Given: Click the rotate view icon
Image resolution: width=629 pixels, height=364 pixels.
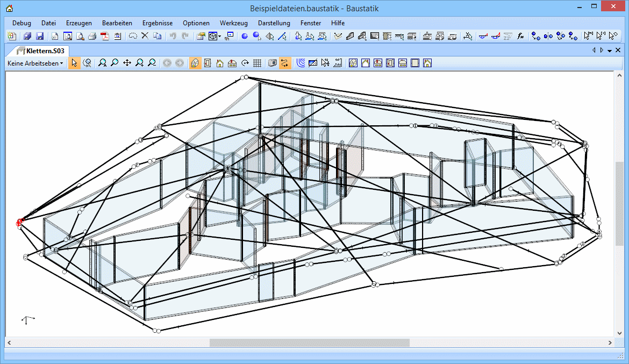Looking at the screenshot, I should click(x=245, y=63).
